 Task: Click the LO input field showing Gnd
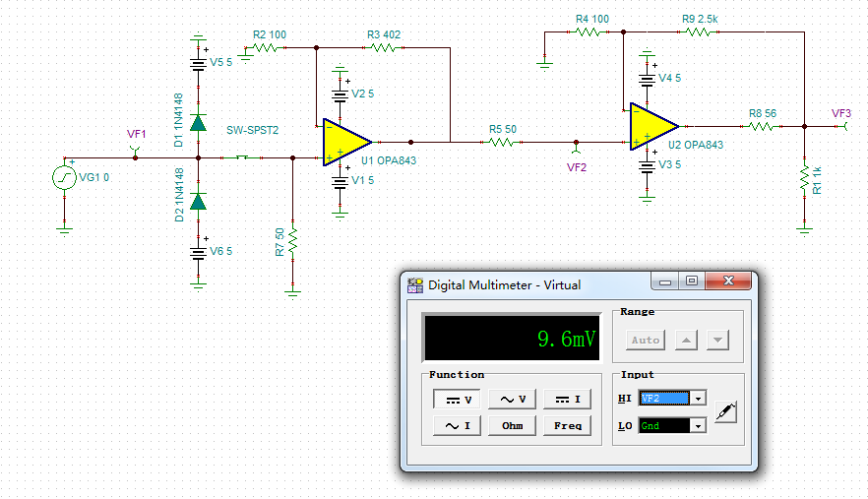click(664, 426)
